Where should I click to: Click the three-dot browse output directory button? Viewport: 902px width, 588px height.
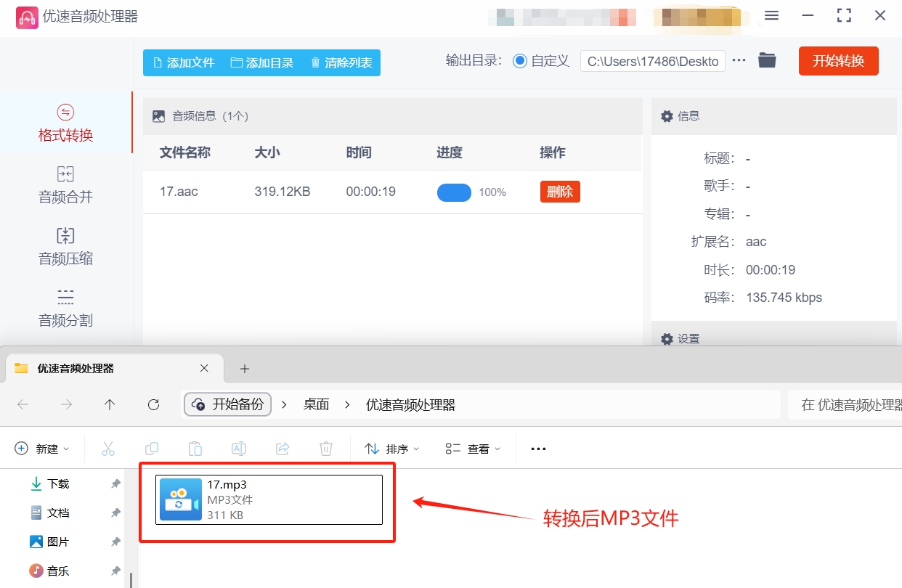tap(739, 60)
